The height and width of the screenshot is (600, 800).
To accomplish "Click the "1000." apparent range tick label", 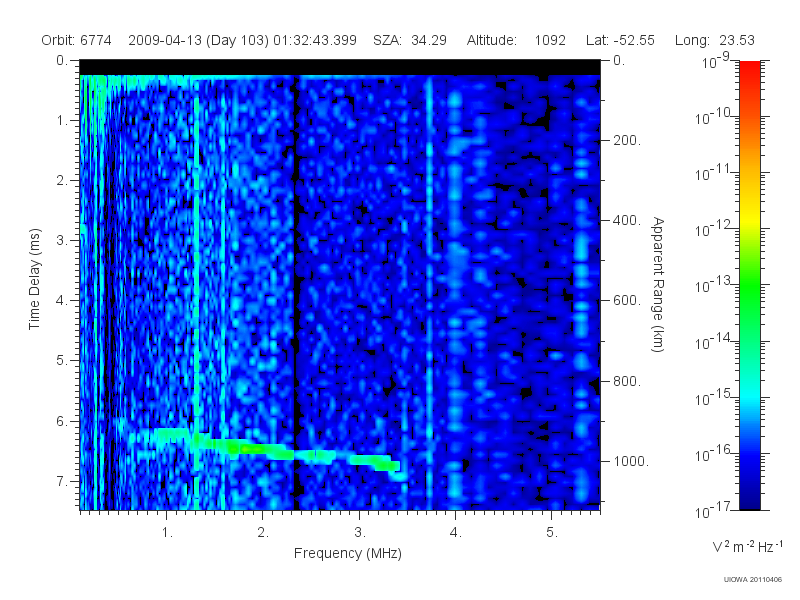I will click(x=631, y=461).
